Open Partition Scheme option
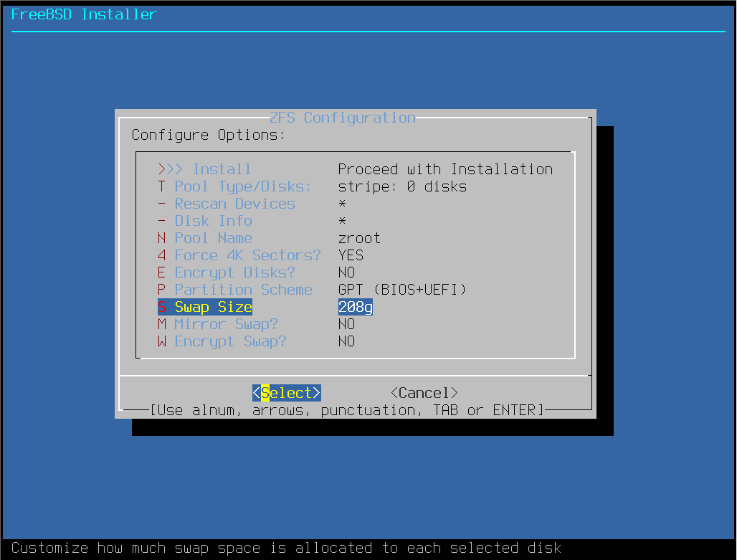Viewport: 737px width, 560px height. pos(235,290)
